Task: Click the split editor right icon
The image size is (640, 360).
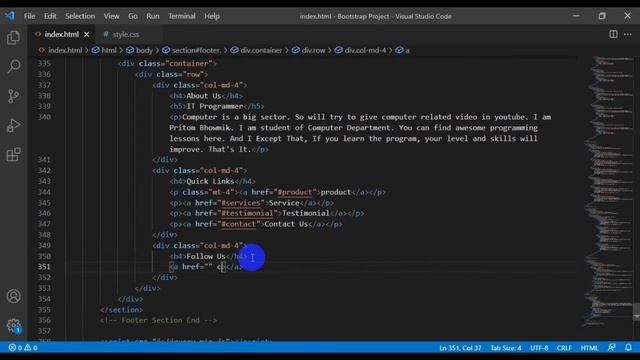Action: pos(613,34)
